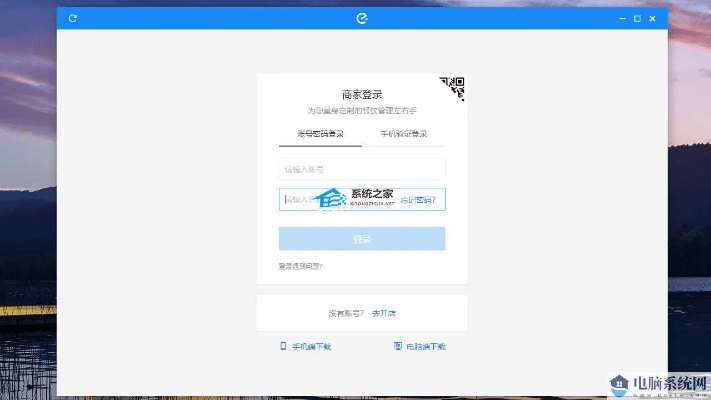711x400 pixels.
Task: Follow the 去开店 link
Action: pos(384,313)
